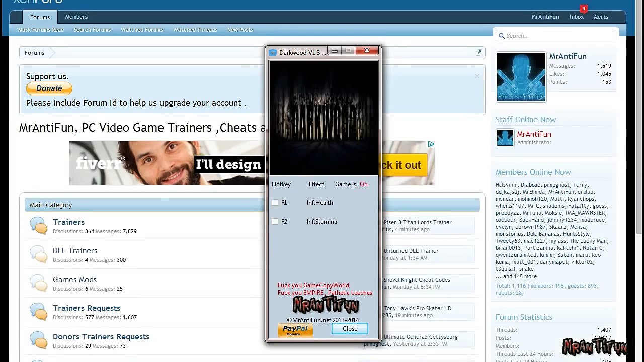The image size is (644, 362).
Task: Click the Games Mods forum bubble icon
Action: 38,283
